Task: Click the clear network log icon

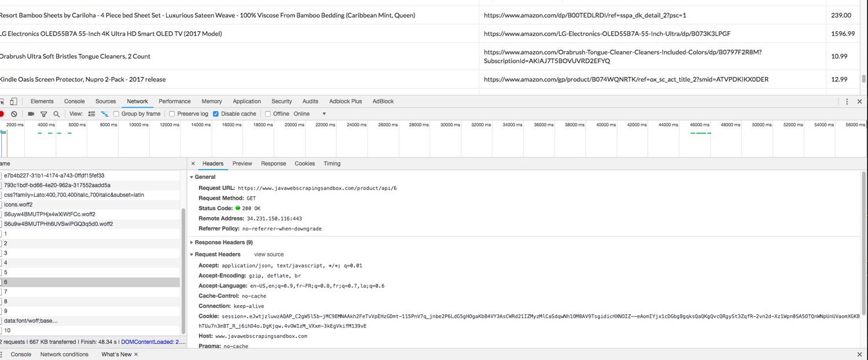Action: 14,114
